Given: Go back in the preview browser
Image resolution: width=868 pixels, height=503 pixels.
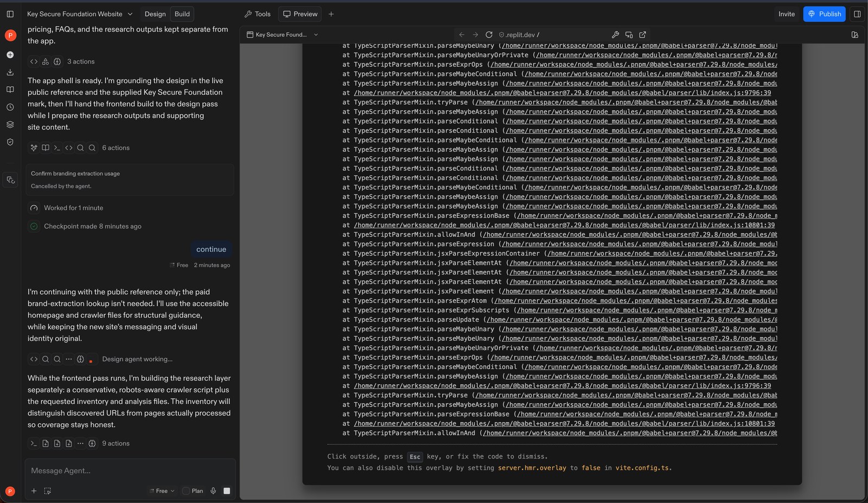Looking at the screenshot, I should (x=462, y=35).
